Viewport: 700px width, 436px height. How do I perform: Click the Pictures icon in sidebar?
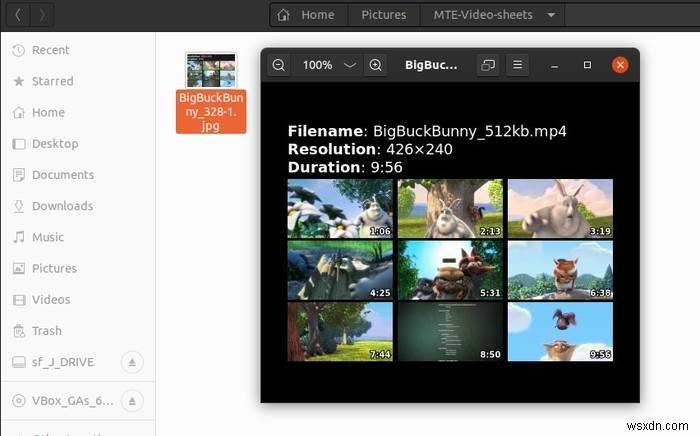tap(19, 268)
